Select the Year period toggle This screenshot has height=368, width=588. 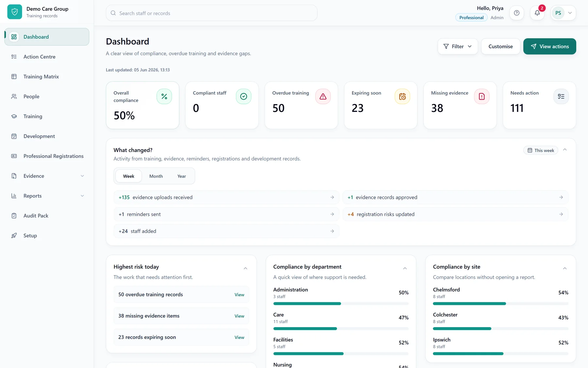tap(182, 176)
